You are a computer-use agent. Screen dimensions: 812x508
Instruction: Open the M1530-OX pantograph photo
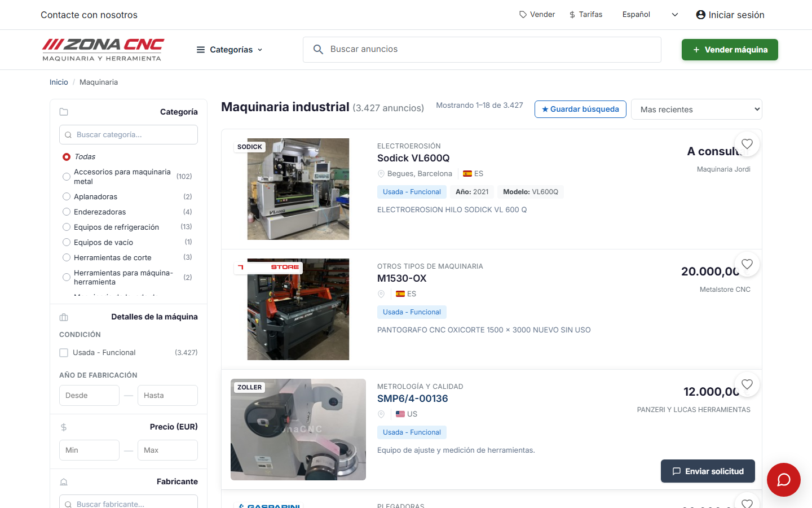tap(298, 309)
